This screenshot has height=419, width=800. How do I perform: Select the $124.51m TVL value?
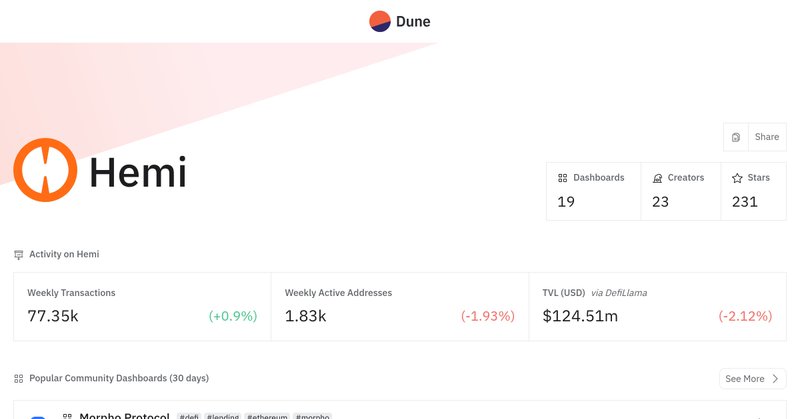(580, 316)
